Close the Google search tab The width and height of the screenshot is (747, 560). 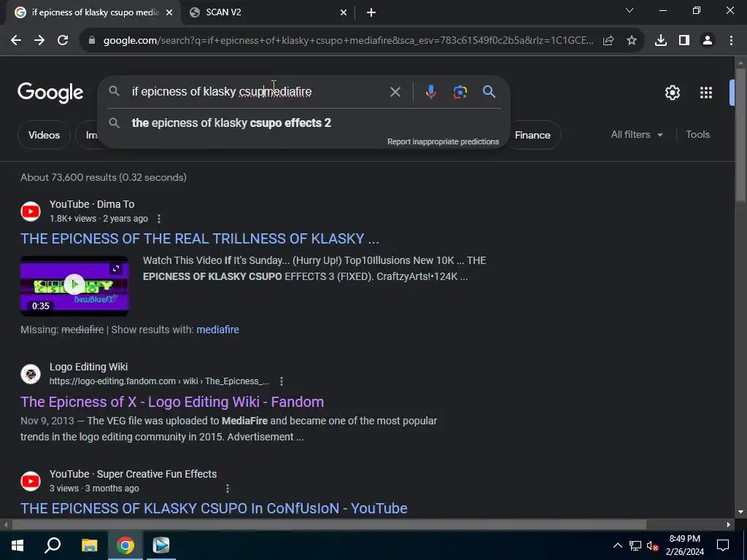pyautogui.click(x=169, y=13)
